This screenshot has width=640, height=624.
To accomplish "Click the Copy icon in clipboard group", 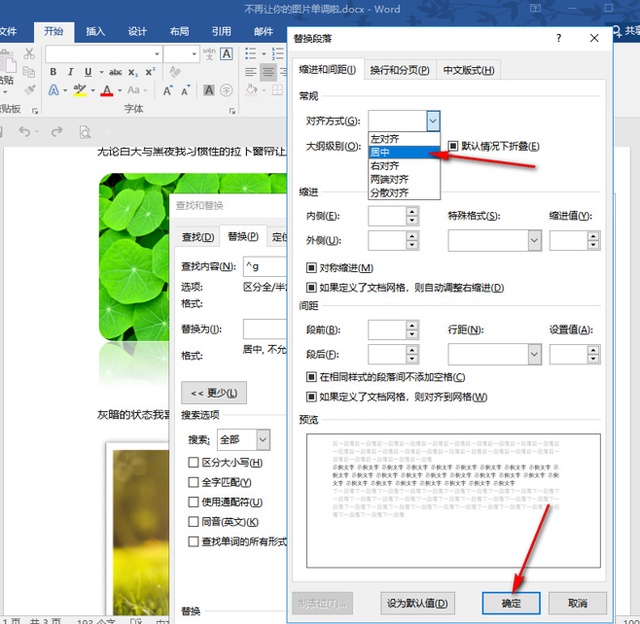I will (29, 72).
